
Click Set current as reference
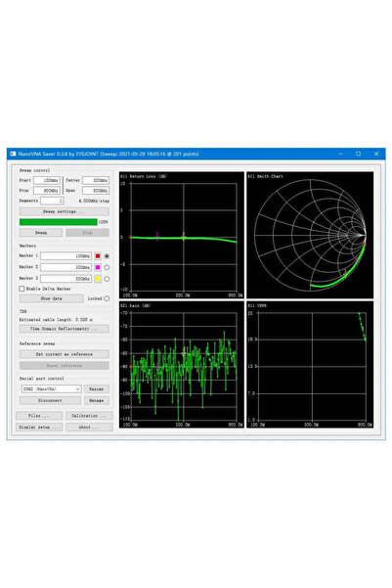pos(65,354)
